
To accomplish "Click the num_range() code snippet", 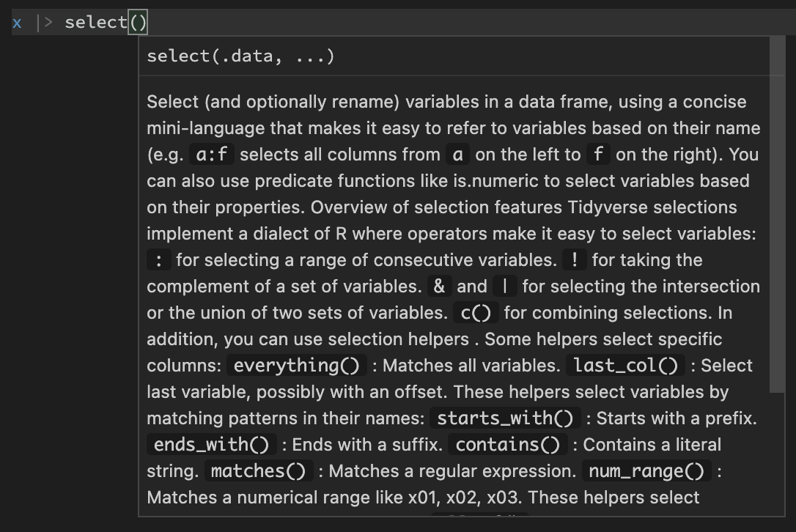I will tap(647, 471).
